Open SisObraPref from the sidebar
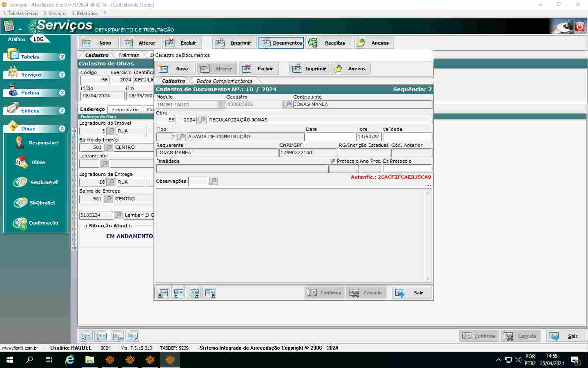 click(20, 182)
